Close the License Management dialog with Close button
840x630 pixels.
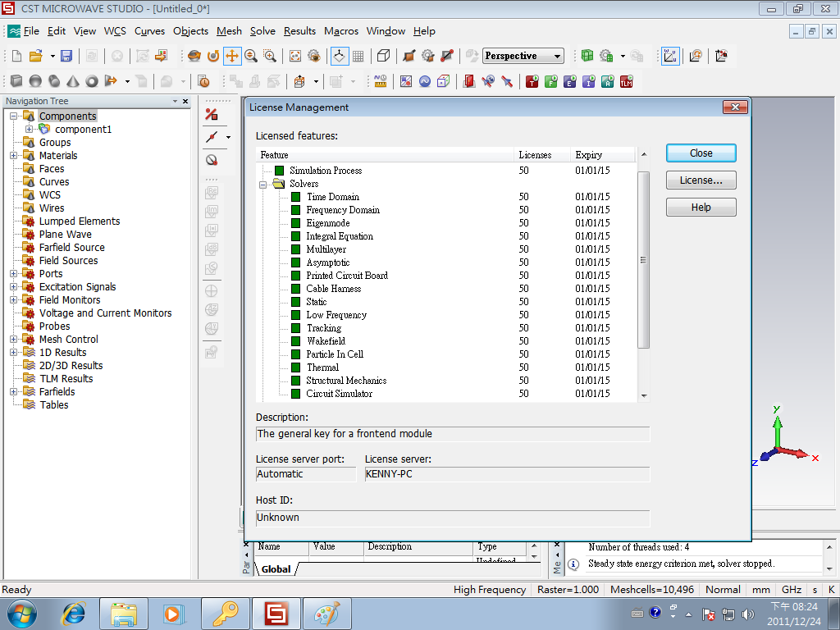click(x=701, y=153)
